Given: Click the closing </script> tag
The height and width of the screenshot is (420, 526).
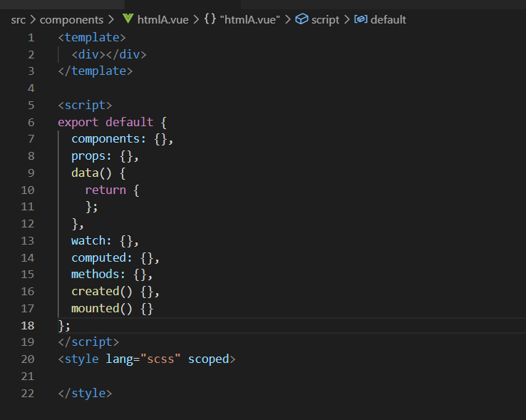Looking at the screenshot, I should coord(88,342).
